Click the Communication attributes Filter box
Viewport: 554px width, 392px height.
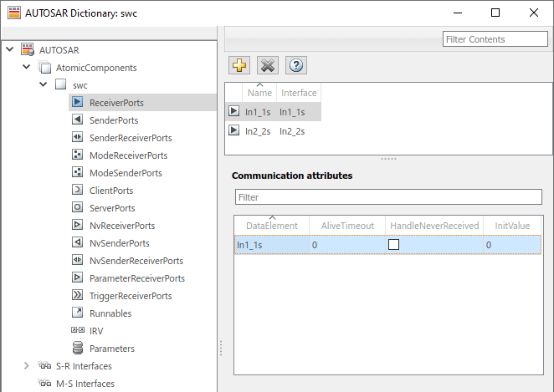[x=388, y=197]
